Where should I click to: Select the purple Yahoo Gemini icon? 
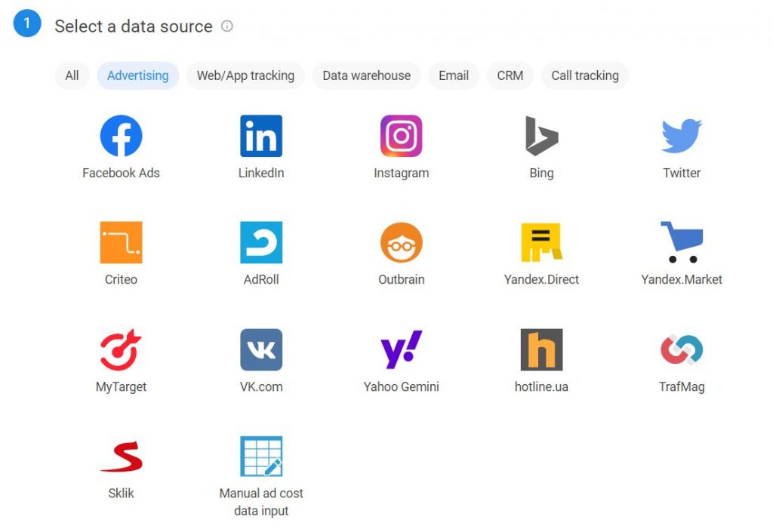coord(402,349)
